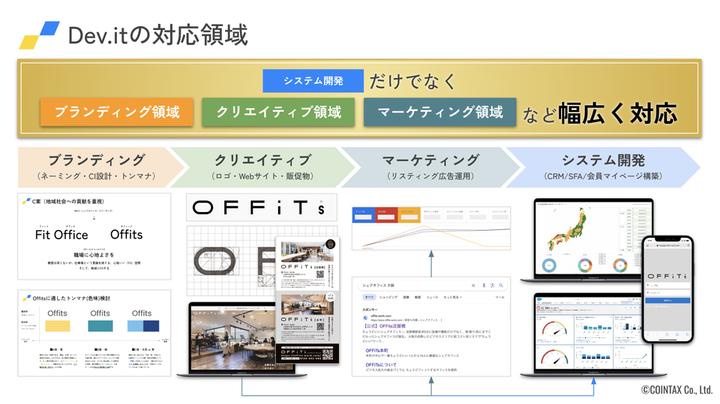Open the OFFitsについて sitelink
Screen dimensions: 720x404
click(x=381, y=365)
